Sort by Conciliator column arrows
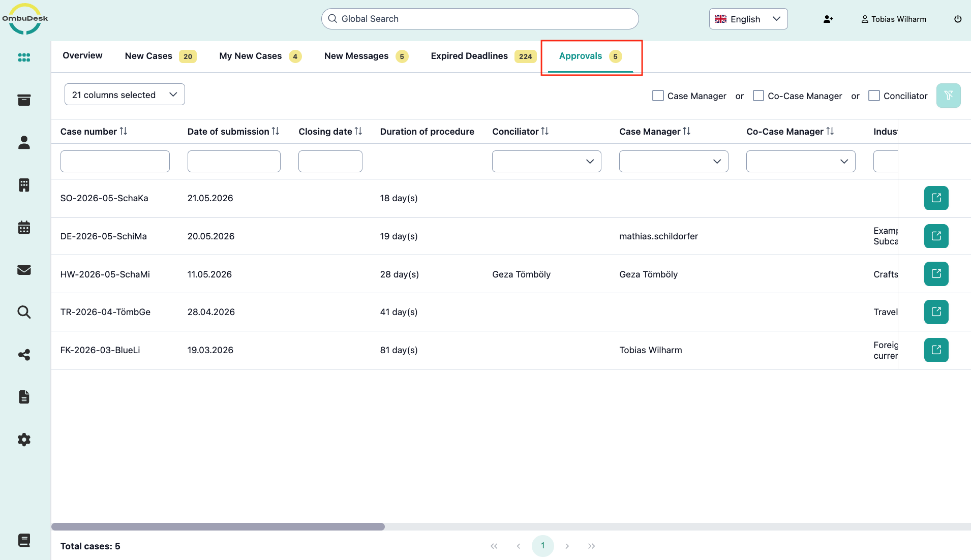The height and width of the screenshot is (560, 971). (x=545, y=132)
